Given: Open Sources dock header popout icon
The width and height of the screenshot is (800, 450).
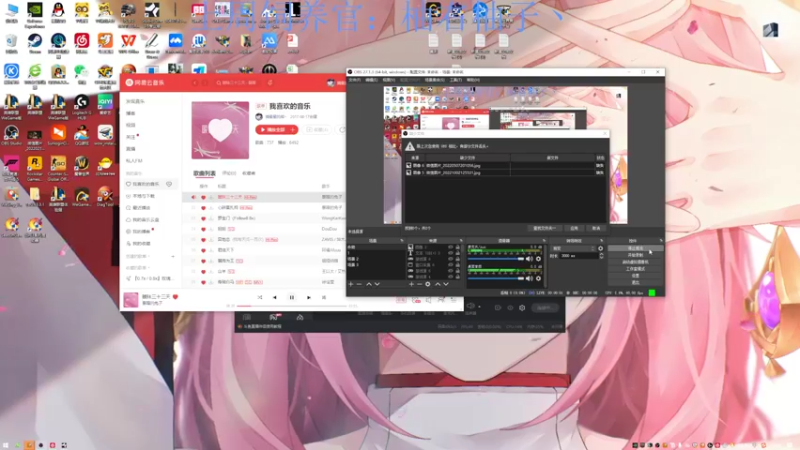Looking at the screenshot, I should (461, 241).
